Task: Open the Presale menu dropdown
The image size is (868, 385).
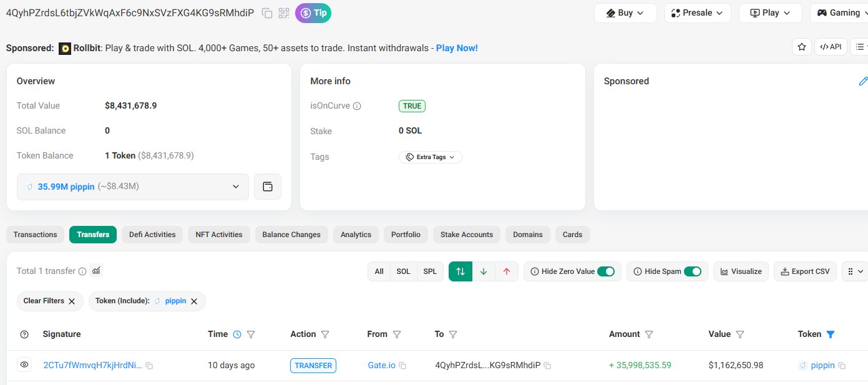Action: 697,13
